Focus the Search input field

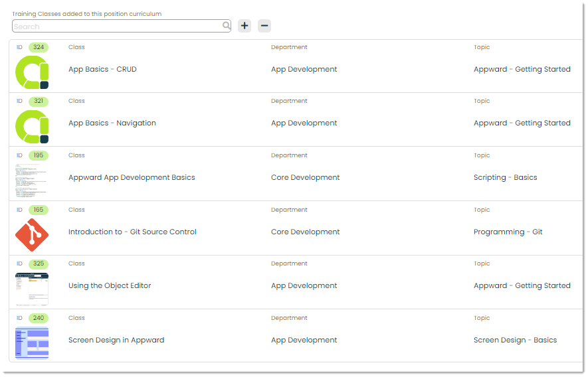(x=122, y=26)
